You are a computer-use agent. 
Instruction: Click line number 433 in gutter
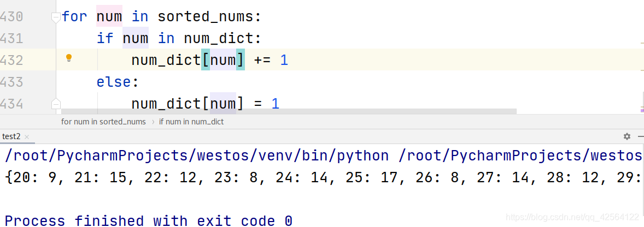point(11,82)
